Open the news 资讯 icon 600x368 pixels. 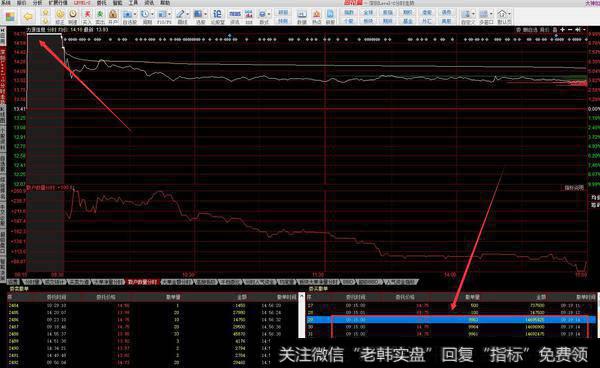tap(235, 14)
